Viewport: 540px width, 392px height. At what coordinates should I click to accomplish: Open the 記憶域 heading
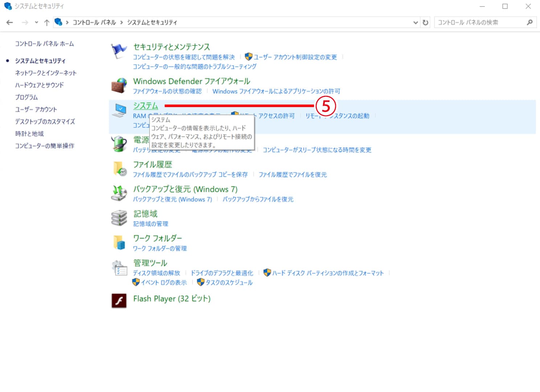[x=146, y=214]
